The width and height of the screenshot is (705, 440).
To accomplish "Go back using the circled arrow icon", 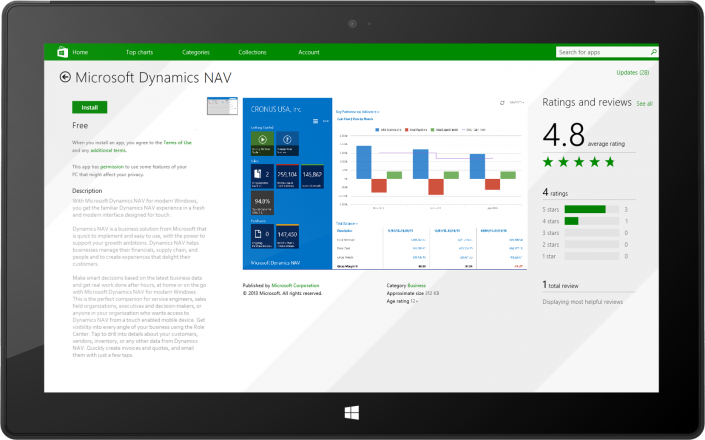I will [65, 77].
